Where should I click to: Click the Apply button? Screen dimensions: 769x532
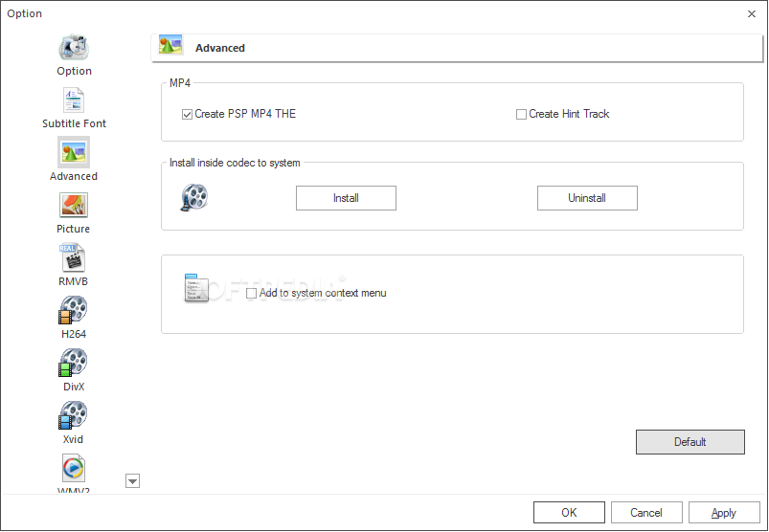coord(724,513)
